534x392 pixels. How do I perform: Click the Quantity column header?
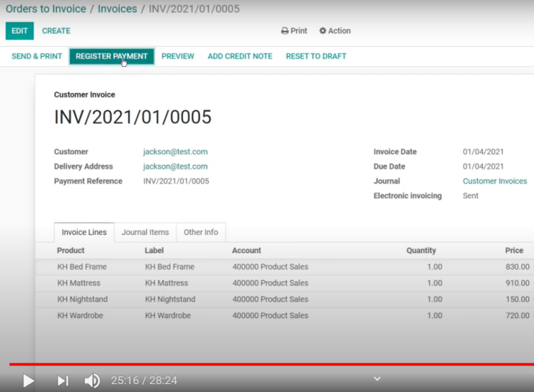pyautogui.click(x=422, y=250)
